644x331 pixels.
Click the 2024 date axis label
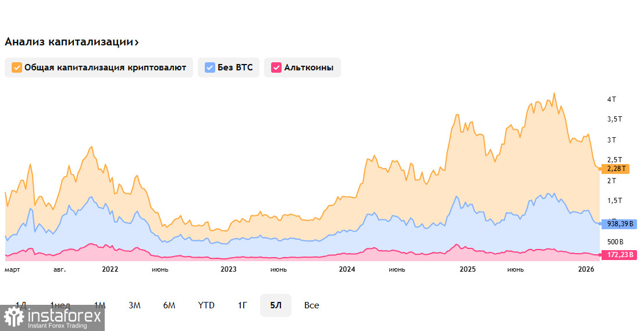click(347, 269)
